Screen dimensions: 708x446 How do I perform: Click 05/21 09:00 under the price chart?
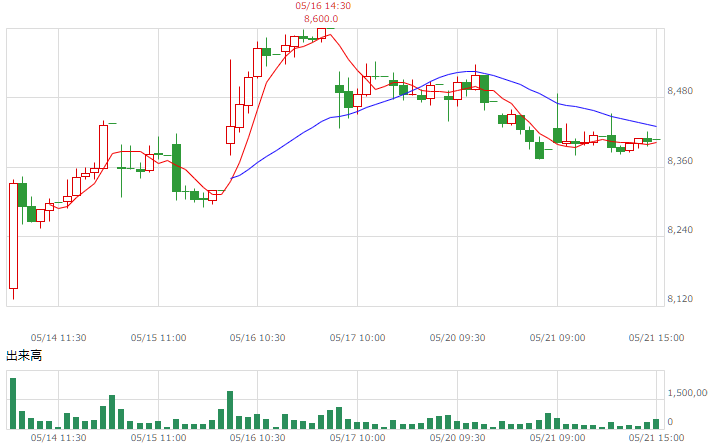coord(557,338)
